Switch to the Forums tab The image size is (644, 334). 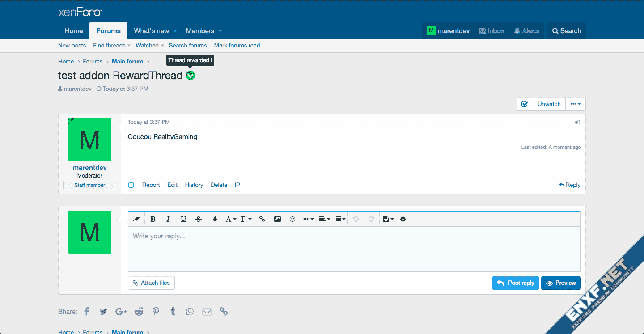point(108,31)
